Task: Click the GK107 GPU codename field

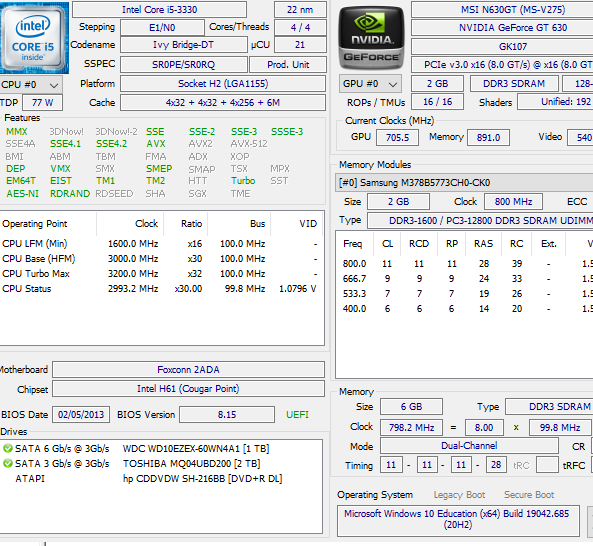Action: click(x=502, y=47)
